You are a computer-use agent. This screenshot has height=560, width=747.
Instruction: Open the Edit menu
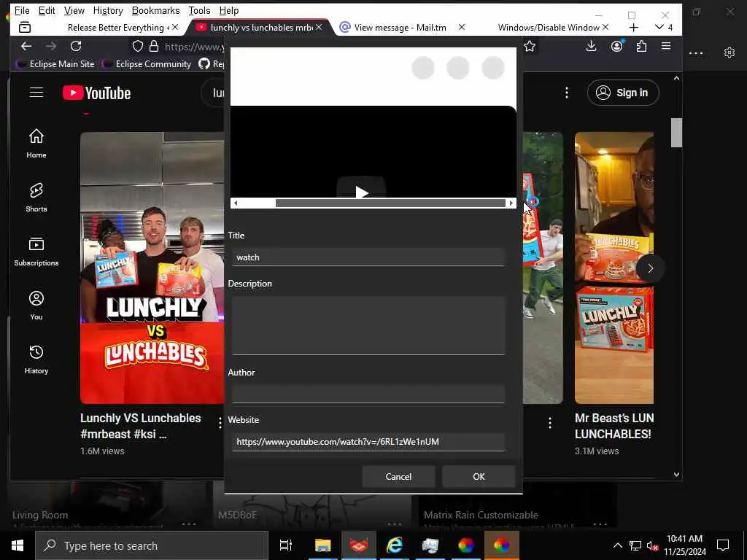pyautogui.click(x=47, y=10)
